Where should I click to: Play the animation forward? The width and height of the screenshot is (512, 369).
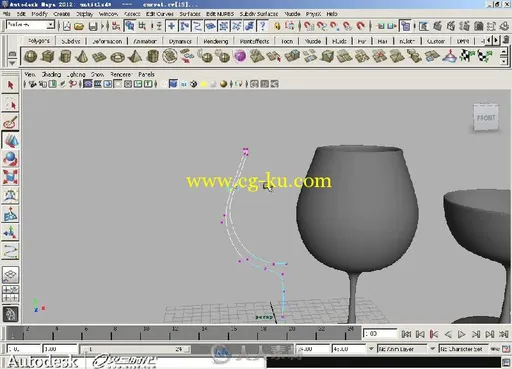coord(461,334)
